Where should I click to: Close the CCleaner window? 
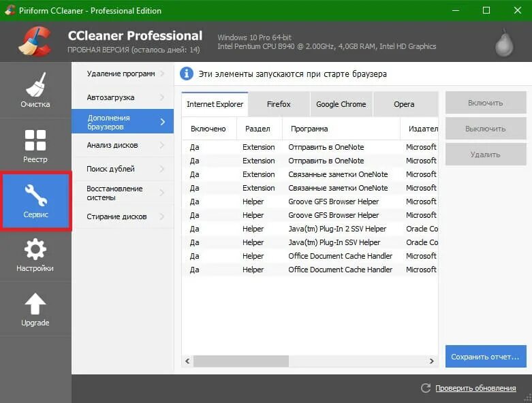pos(518,10)
